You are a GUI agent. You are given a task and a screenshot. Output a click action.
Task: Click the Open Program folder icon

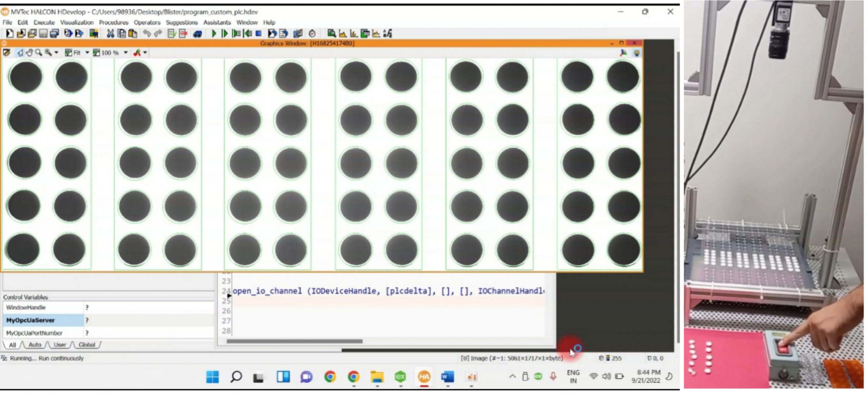21,34
